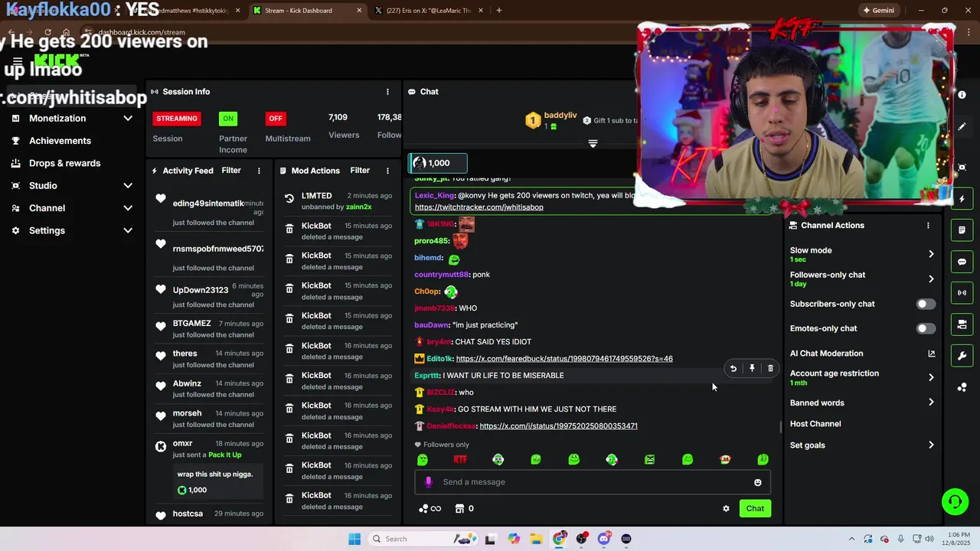Click the shop icon below chat input
The image size is (980, 551).
459,509
